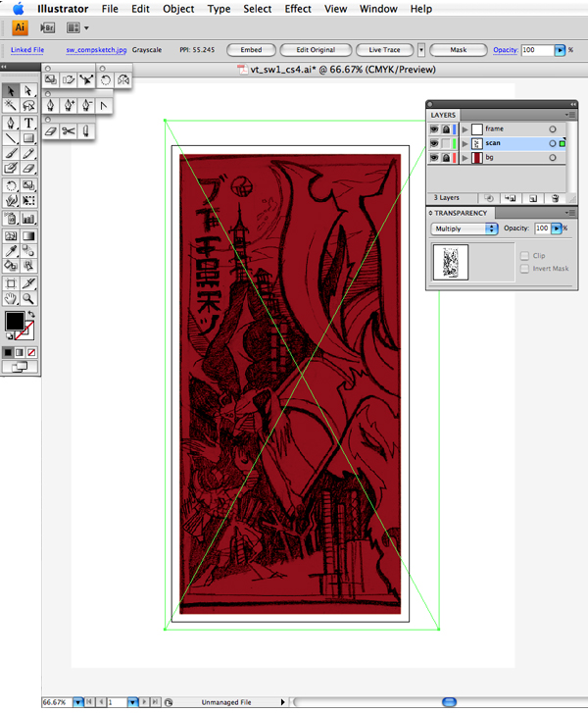Screen dimensions: 588x713
Task: Open Transparency panel opacity slider arrow
Action: click(x=557, y=229)
